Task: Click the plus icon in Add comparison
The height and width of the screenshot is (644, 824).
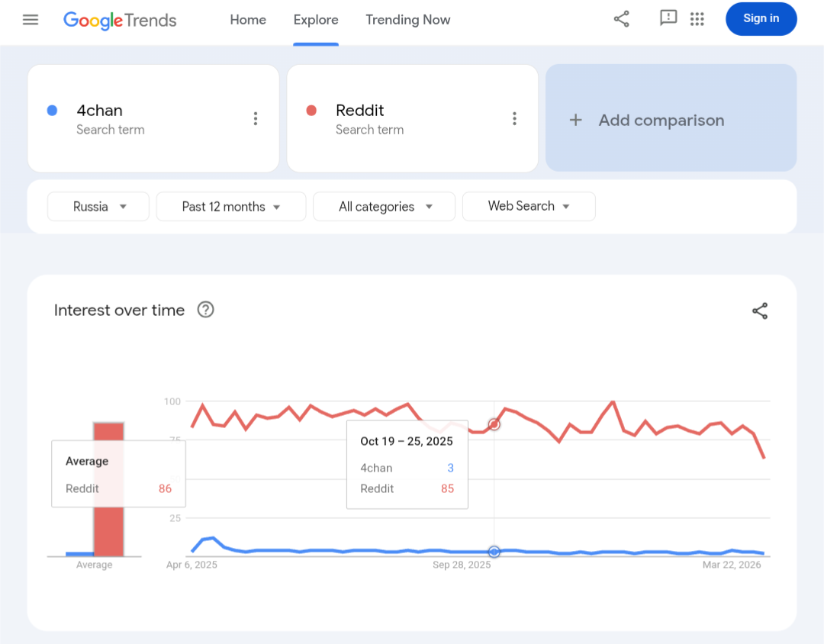Action: [576, 120]
